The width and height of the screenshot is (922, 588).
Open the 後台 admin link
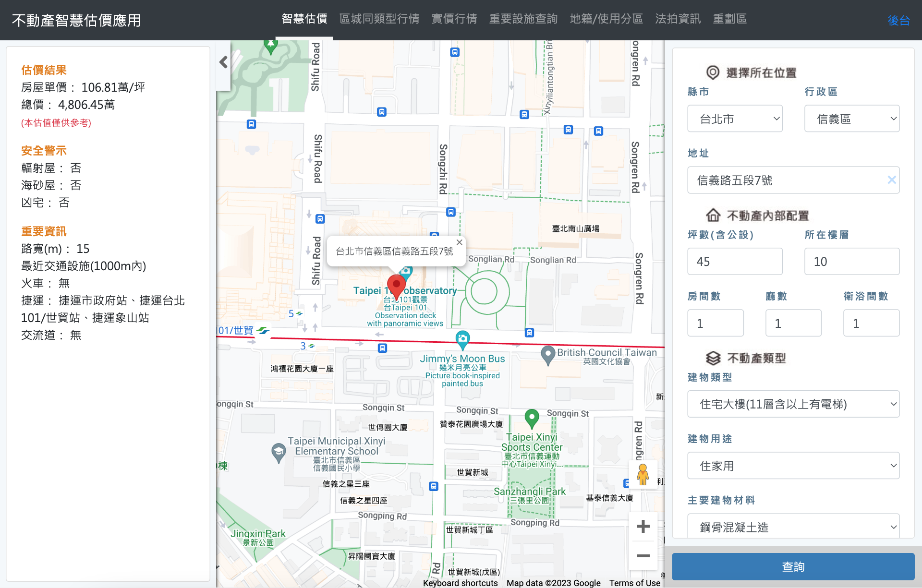[898, 21]
